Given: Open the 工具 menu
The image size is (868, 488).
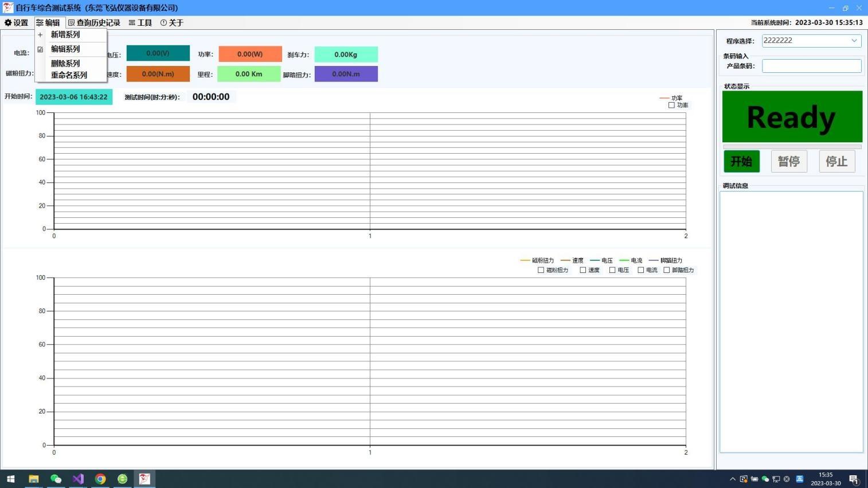Looking at the screenshot, I should tap(140, 23).
